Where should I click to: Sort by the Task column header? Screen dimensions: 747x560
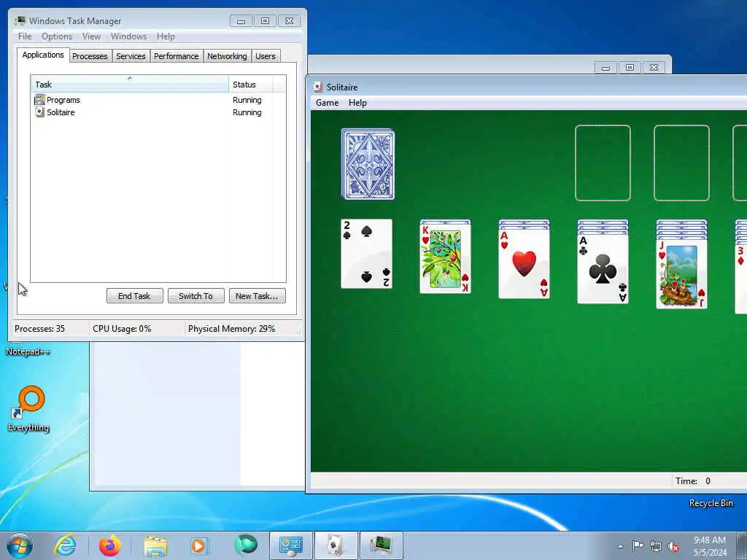[130, 85]
